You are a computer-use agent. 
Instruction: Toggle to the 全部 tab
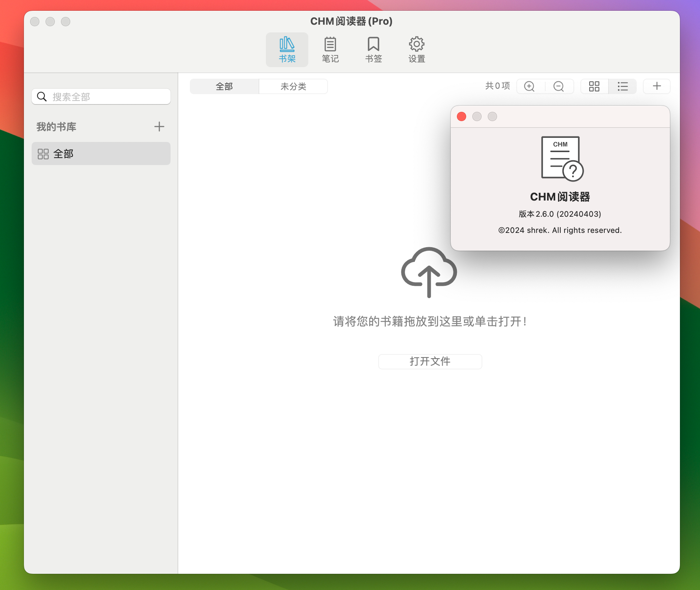click(224, 86)
